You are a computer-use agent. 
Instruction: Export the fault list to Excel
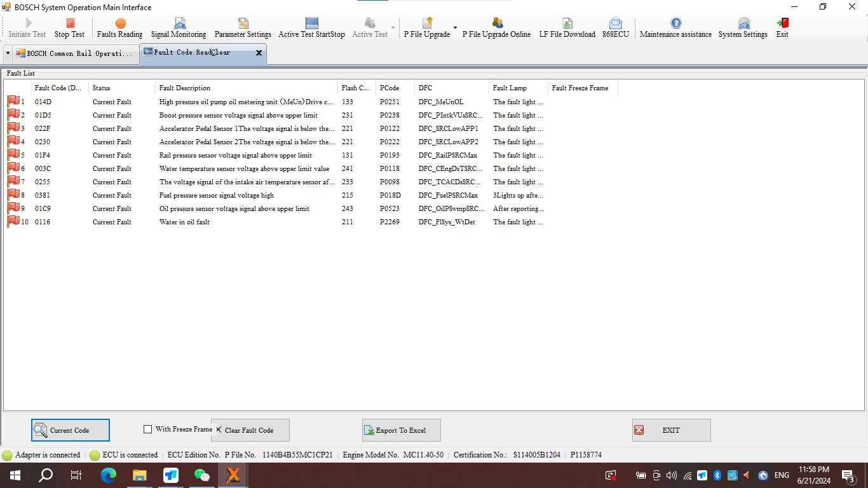[x=401, y=430]
